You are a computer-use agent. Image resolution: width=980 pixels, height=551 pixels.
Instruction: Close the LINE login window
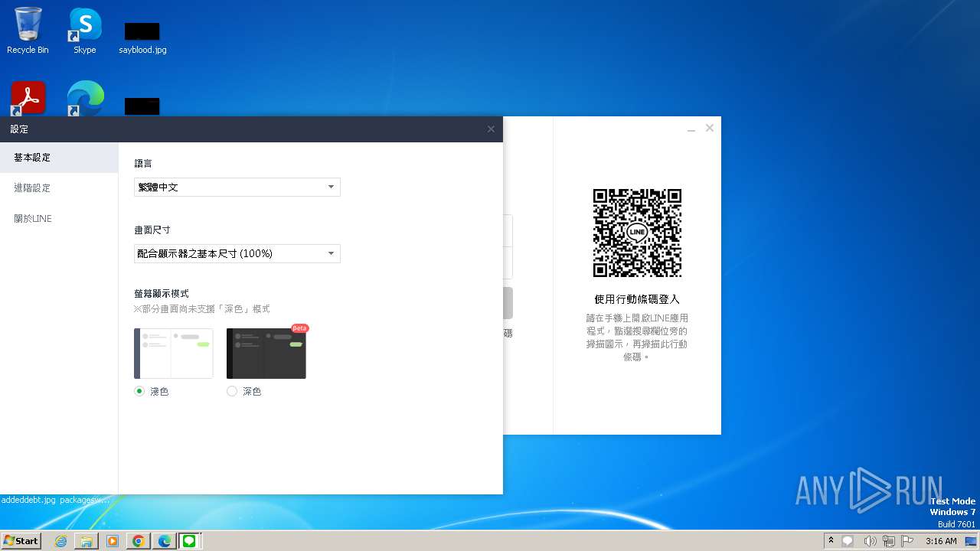(x=710, y=128)
